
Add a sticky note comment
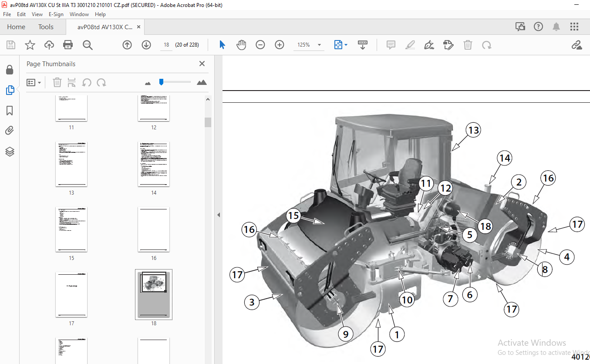point(391,45)
